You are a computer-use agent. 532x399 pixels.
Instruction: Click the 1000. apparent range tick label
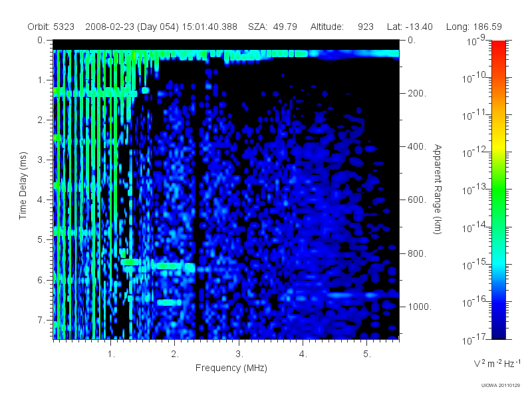pos(420,307)
